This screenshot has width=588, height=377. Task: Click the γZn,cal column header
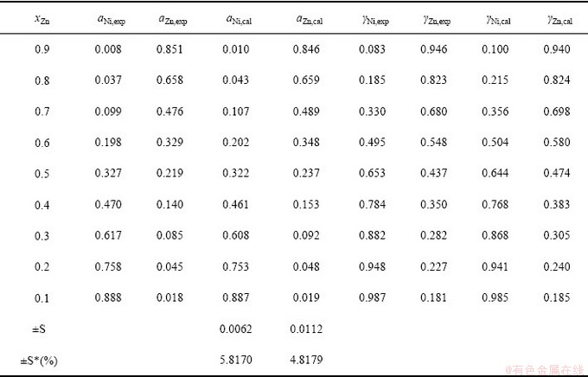point(559,19)
